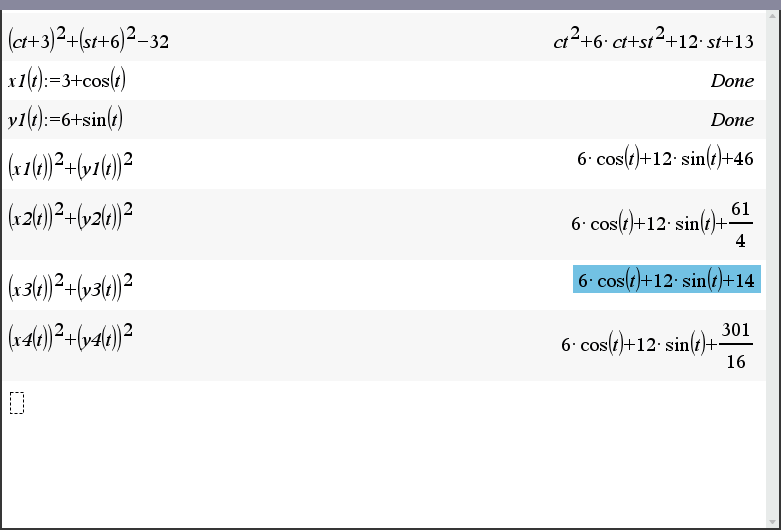Click the empty dashed entry box

point(16,403)
